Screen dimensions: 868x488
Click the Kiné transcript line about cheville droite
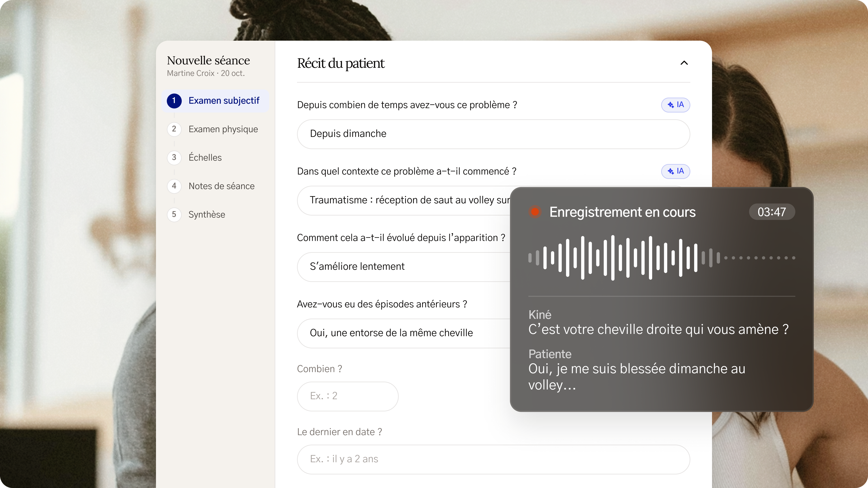[658, 329]
